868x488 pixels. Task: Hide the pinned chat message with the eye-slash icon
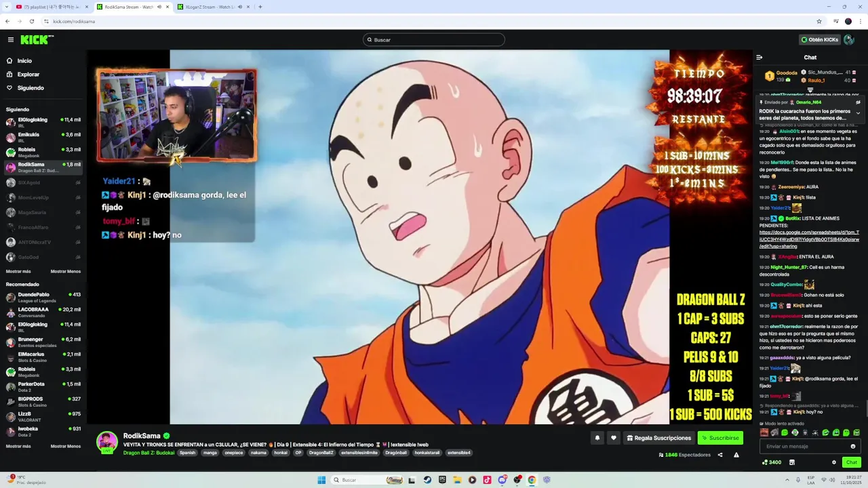click(x=858, y=102)
